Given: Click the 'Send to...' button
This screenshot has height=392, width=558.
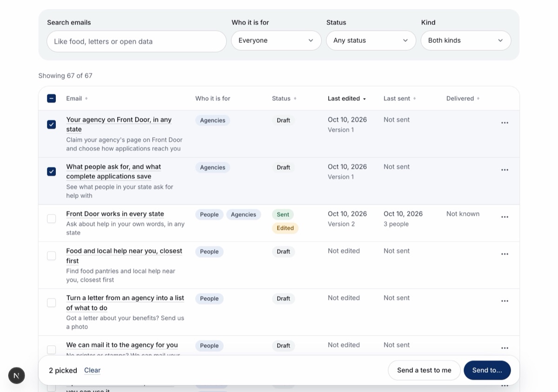Looking at the screenshot, I should [x=487, y=370].
